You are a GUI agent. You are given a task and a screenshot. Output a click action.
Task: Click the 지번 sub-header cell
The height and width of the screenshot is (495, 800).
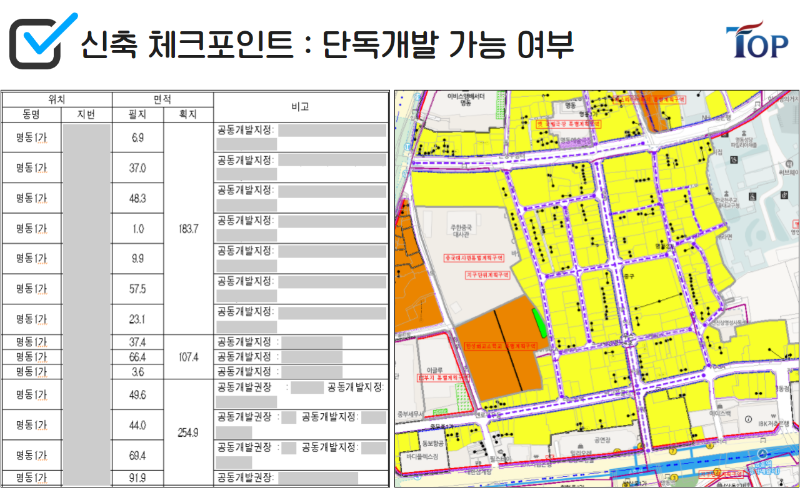pos(86,115)
